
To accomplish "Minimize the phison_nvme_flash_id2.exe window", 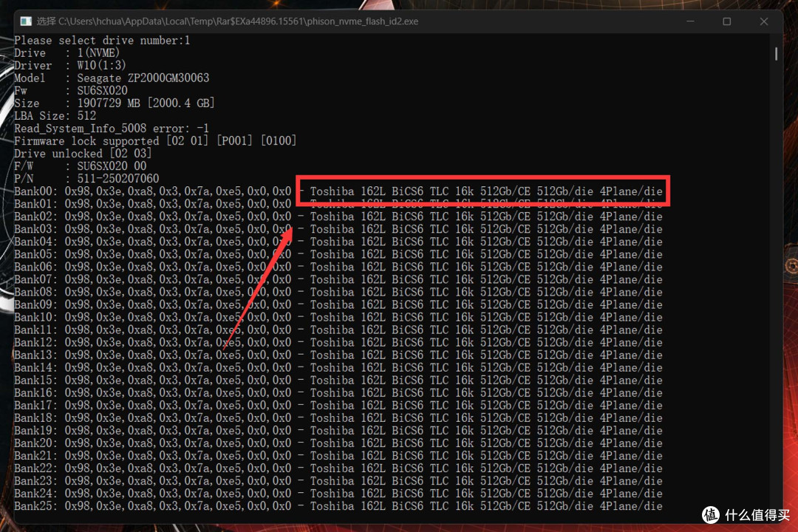I will coord(690,21).
